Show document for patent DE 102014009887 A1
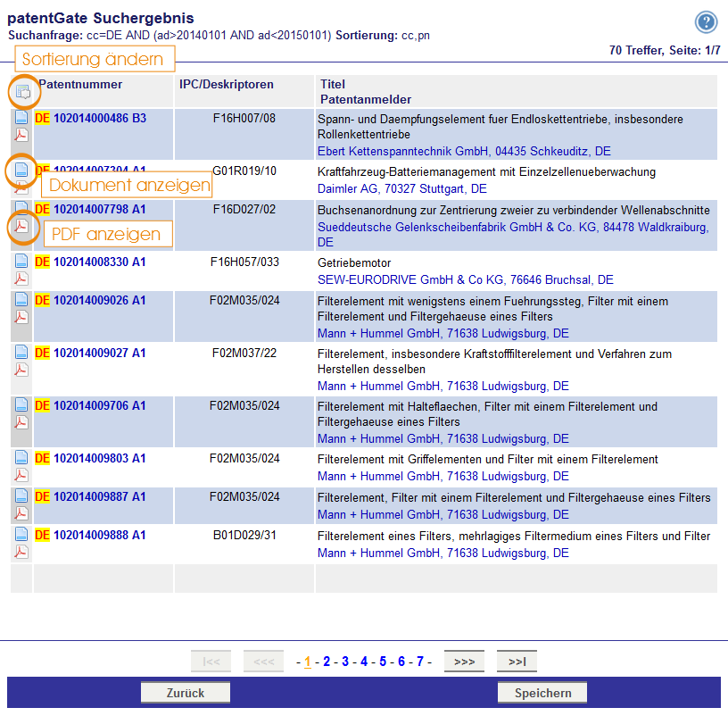The height and width of the screenshot is (716, 728). (x=21, y=495)
